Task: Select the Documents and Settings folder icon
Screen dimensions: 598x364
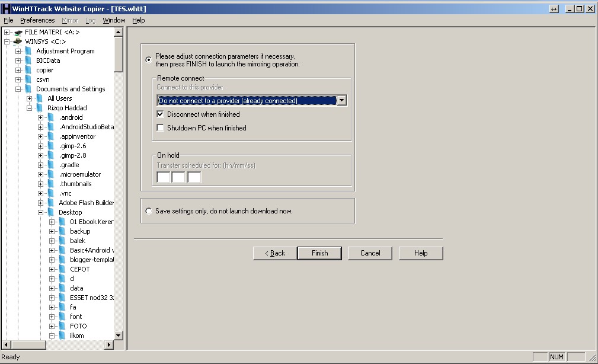Action: (28, 89)
